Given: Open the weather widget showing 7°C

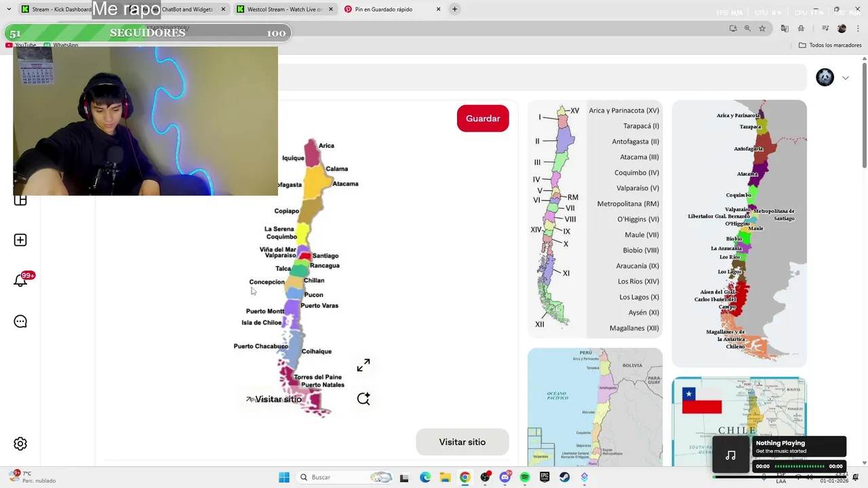Looking at the screenshot, I should click(33, 476).
